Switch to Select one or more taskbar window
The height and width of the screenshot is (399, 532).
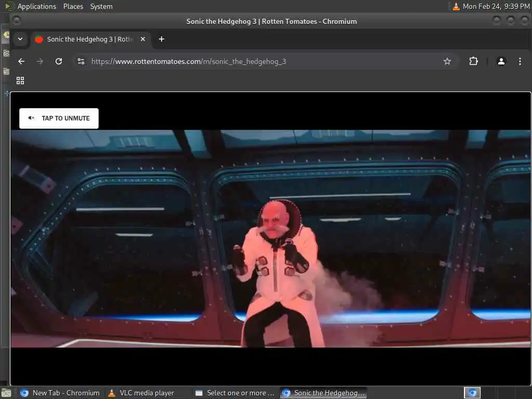pos(235,393)
